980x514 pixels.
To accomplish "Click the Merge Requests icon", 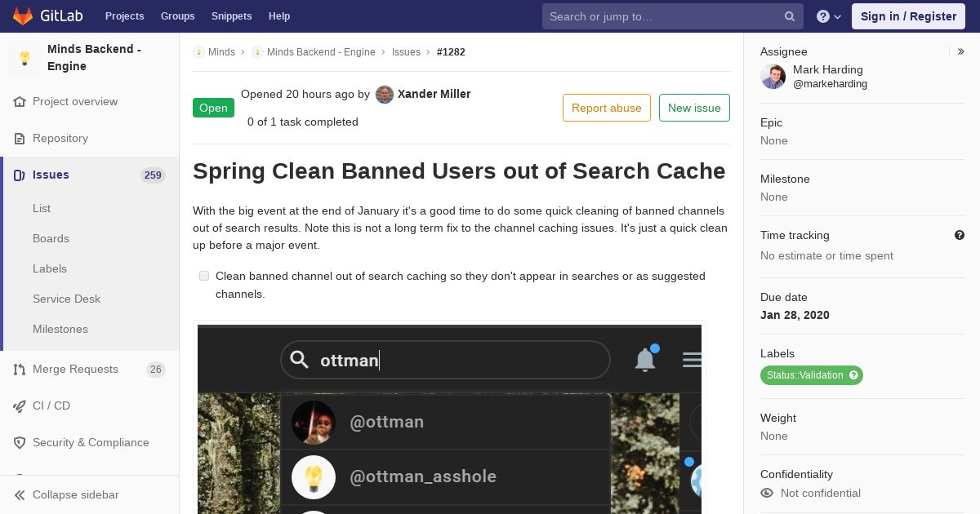I will coord(20,370).
